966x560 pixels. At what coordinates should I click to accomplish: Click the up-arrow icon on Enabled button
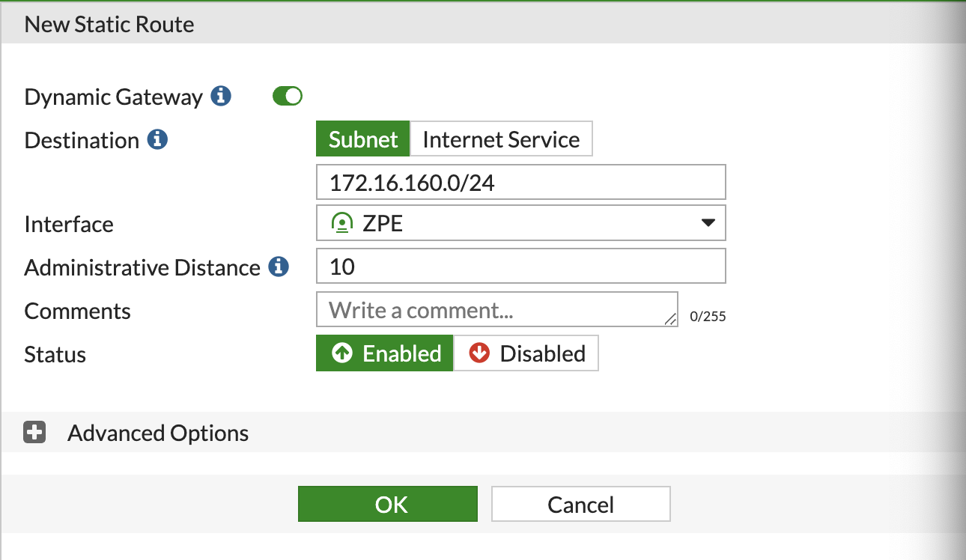click(x=341, y=353)
